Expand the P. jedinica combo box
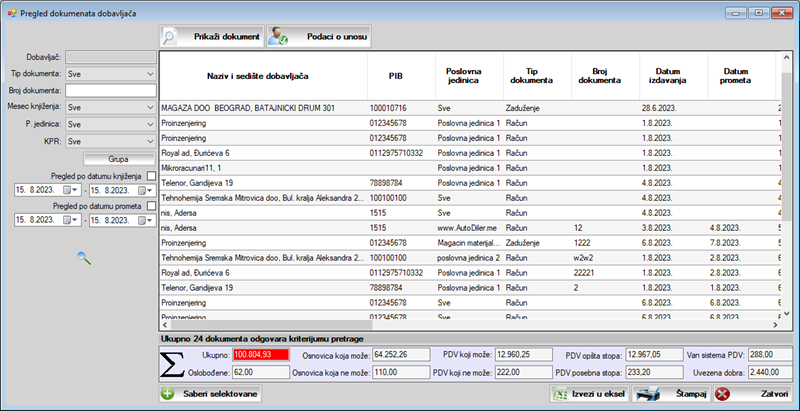This screenshot has width=800, height=411. [149, 124]
